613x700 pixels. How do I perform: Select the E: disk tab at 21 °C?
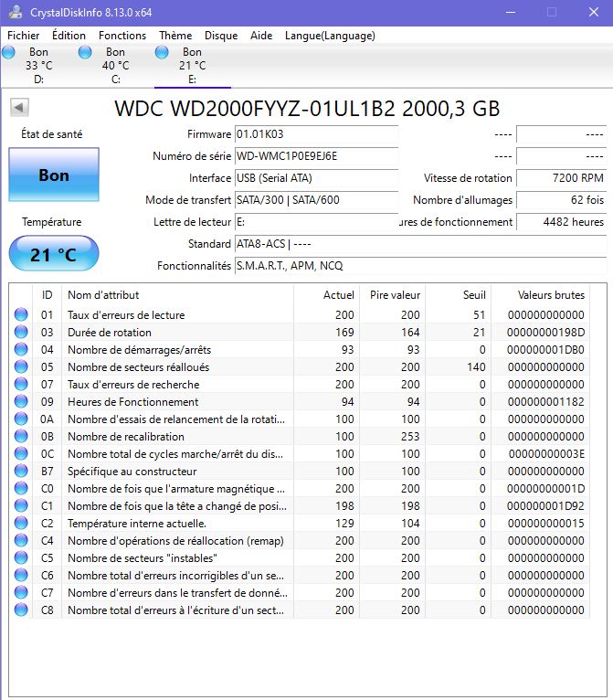click(192, 66)
